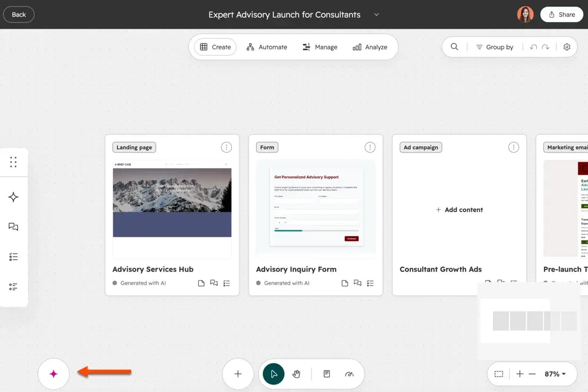Open the user profile avatar
The width and height of the screenshot is (588, 392).
click(525, 14)
